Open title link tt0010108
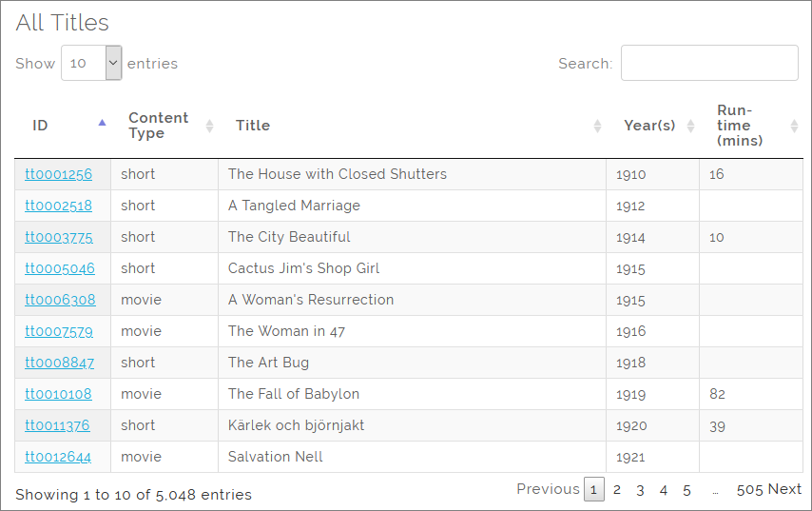Image resolution: width=812 pixels, height=511 pixels. pos(59,394)
